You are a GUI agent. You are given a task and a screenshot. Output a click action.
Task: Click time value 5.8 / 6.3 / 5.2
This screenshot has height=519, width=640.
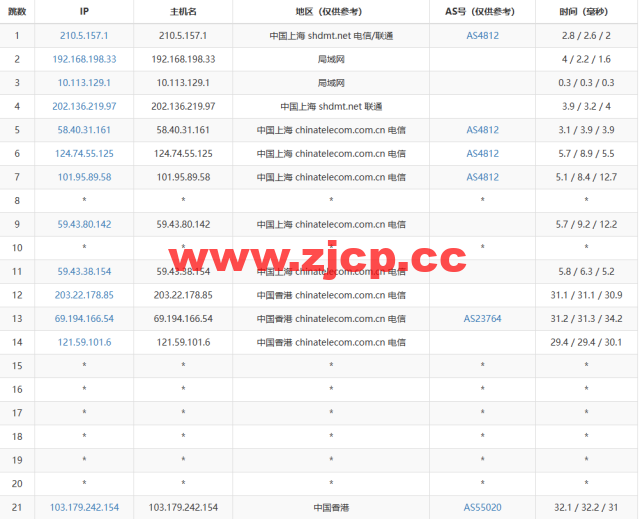coord(586,271)
